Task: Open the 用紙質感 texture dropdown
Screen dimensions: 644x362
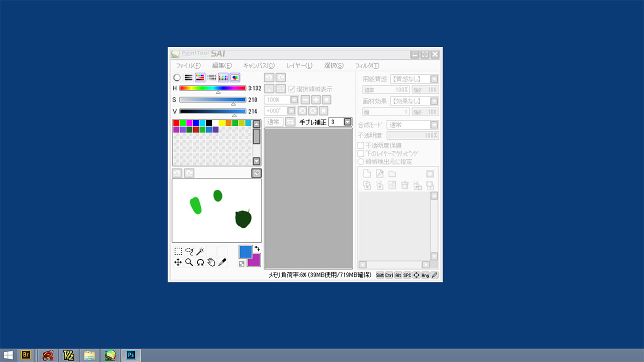Action: click(x=434, y=79)
